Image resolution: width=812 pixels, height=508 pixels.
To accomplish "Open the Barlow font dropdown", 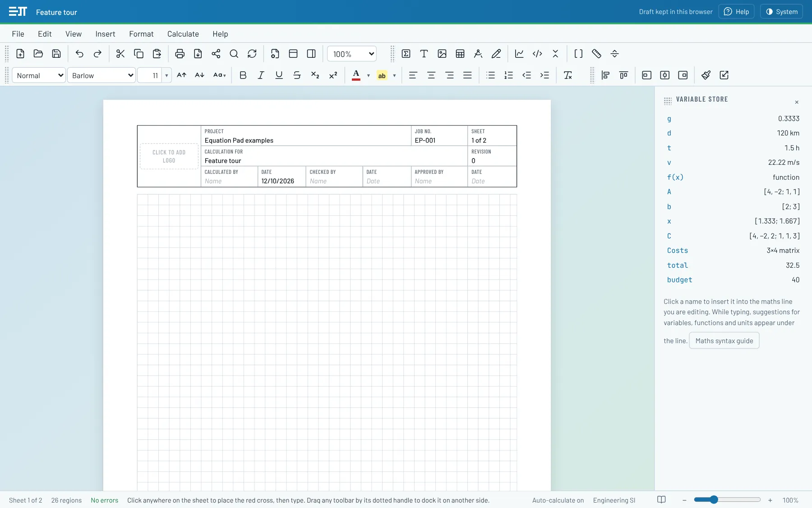I will tap(101, 75).
